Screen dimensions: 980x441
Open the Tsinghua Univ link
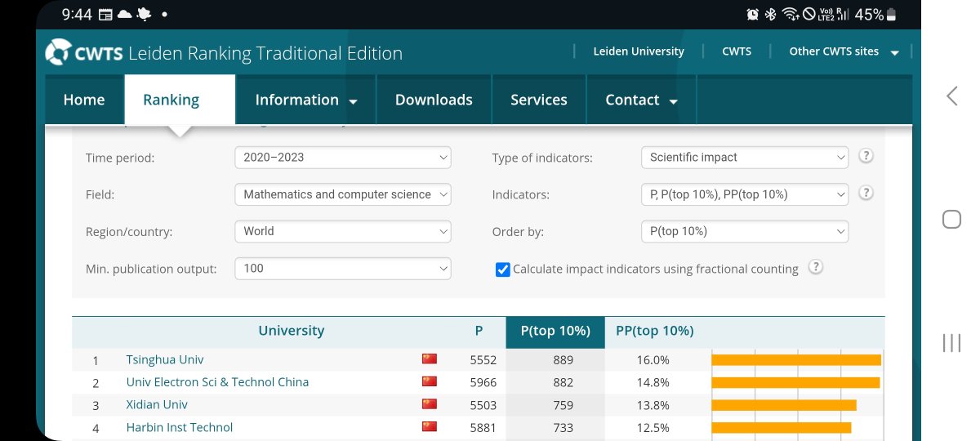[165, 359]
